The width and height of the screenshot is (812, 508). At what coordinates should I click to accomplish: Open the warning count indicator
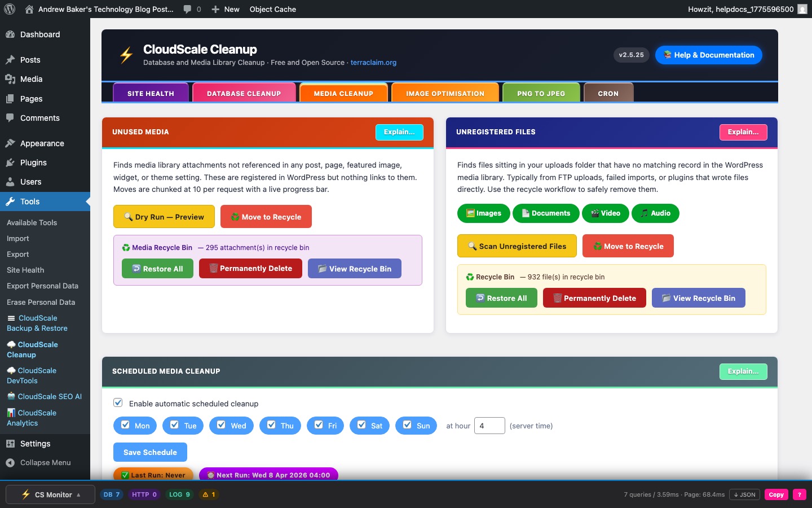click(209, 494)
